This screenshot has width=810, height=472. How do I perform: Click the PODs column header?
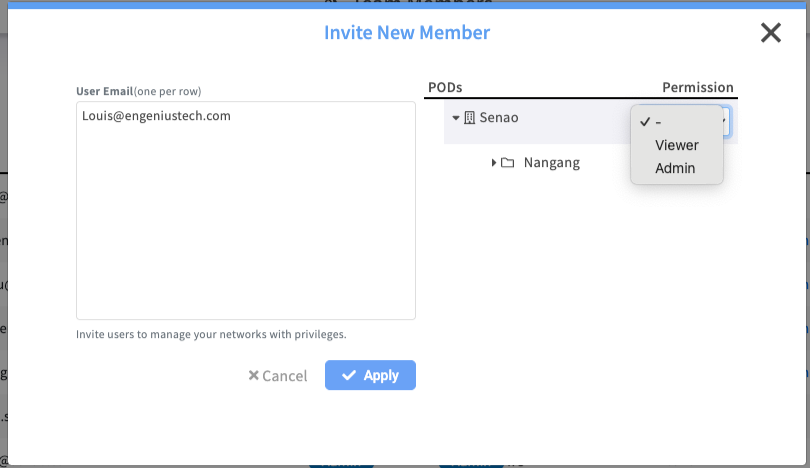445,88
